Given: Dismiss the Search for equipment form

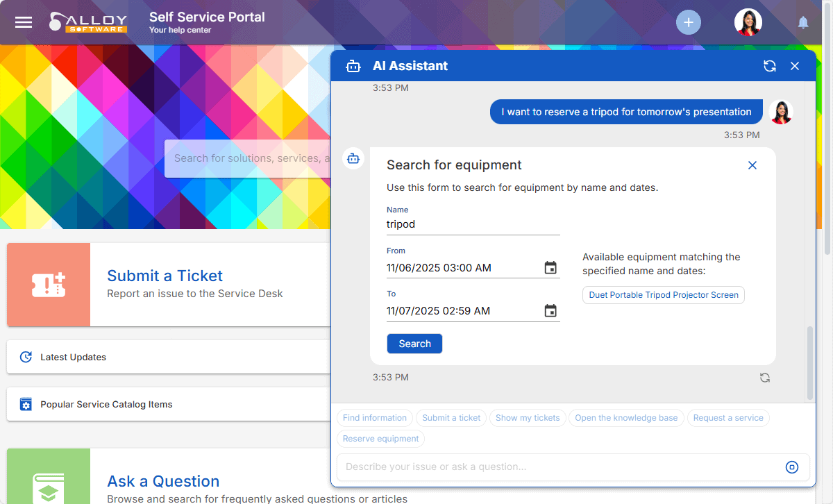Looking at the screenshot, I should tap(752, 165).
